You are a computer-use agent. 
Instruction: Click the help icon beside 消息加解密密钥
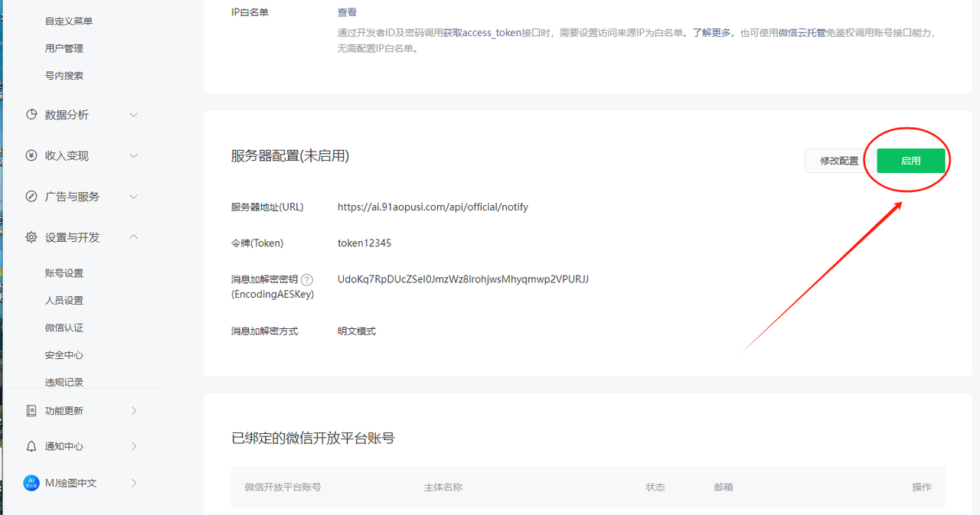tap(307, 280)
